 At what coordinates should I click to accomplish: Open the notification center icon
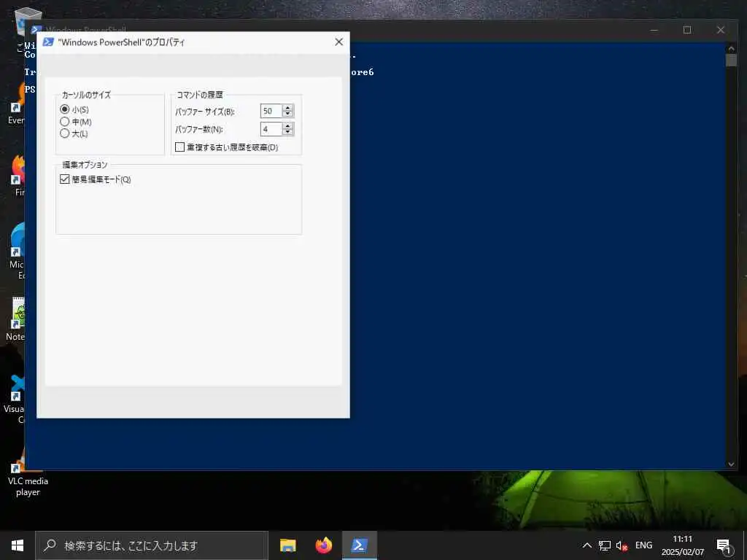tap(724, 545)
